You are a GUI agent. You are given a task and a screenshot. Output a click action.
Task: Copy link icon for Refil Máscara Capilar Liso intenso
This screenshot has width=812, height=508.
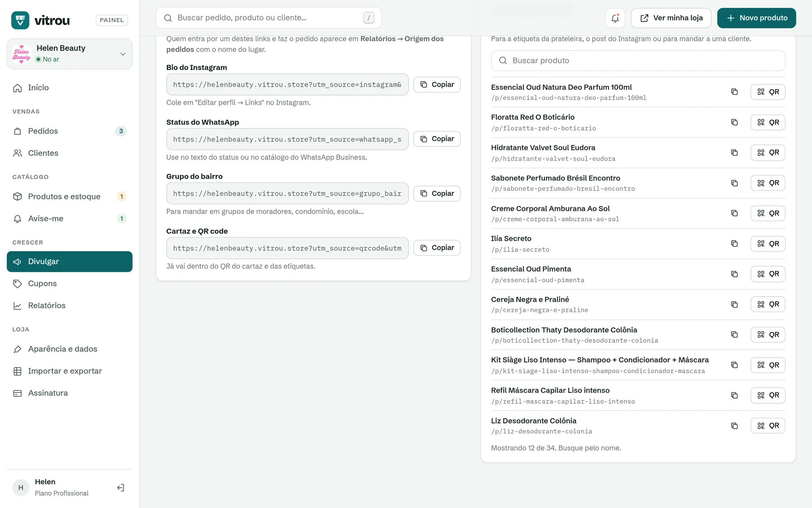(734, 396)
